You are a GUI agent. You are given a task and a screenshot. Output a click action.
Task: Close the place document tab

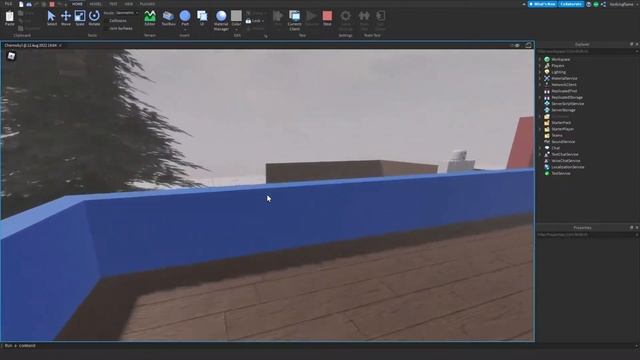click(x=60, y=45)
